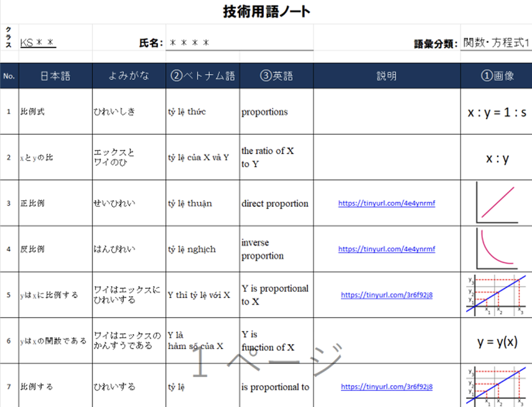The width and height of the screenshot is (532, 407).
Task: Select the cell reading direct proportion
Action: pyautogui.click(x=275, y=203)
